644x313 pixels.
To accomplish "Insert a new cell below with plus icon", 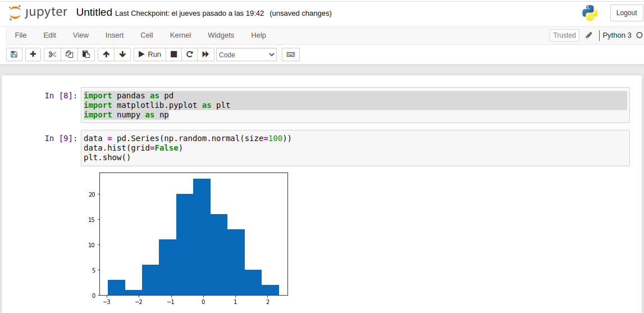I will tap(33, 55).
